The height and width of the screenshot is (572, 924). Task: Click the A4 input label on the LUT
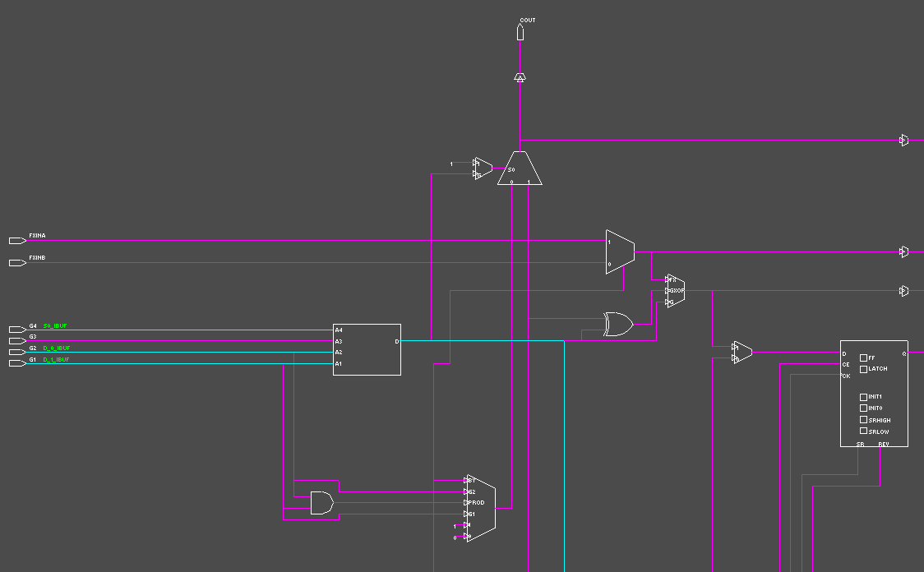pyautogui.click(x=339, y=330)
